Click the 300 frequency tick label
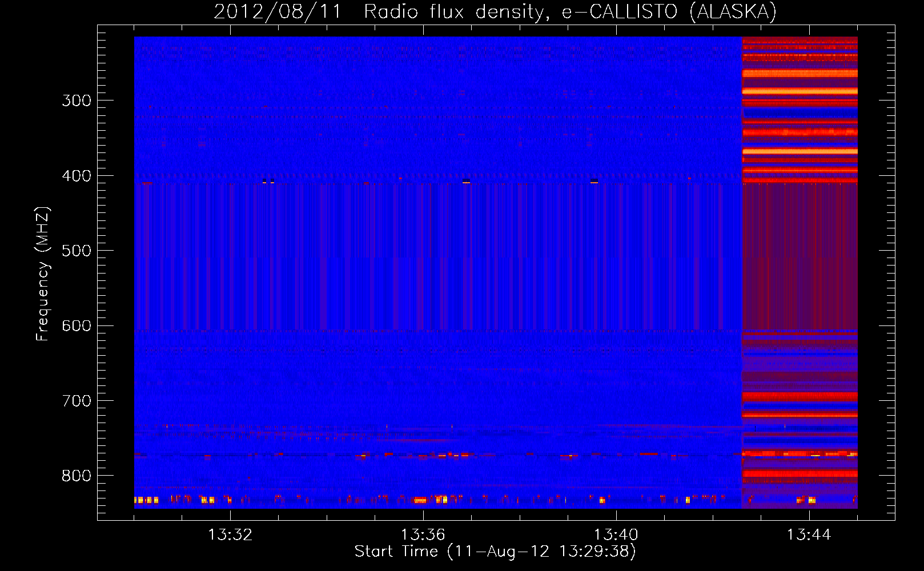 pyautogui.click(x=77, y=100)
